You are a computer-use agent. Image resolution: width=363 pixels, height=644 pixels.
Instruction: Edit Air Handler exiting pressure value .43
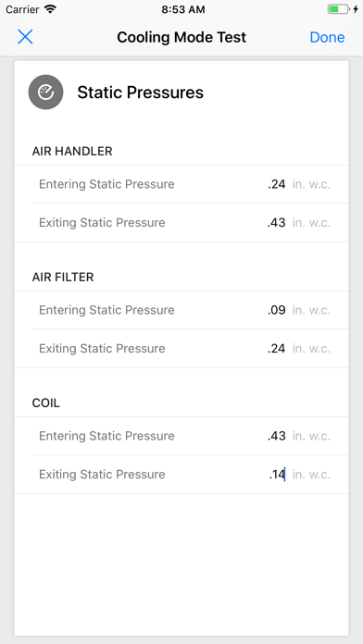click(276, 223)
